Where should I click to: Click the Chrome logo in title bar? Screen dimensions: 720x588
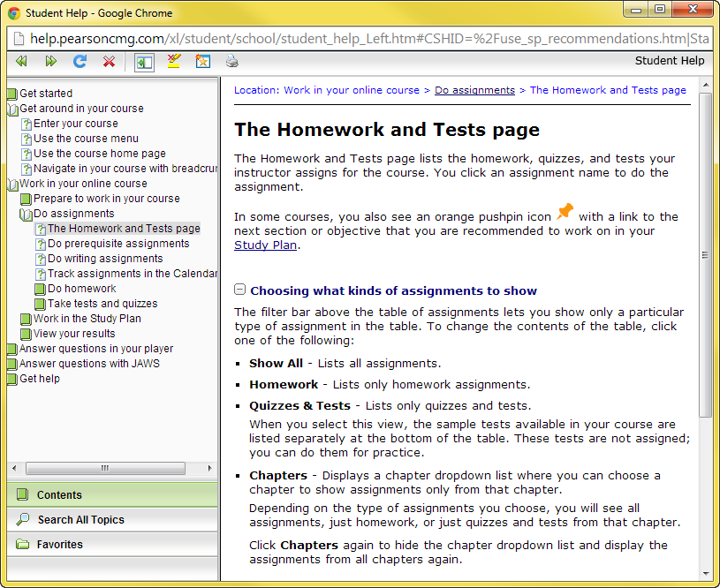(x=14, y=13)
